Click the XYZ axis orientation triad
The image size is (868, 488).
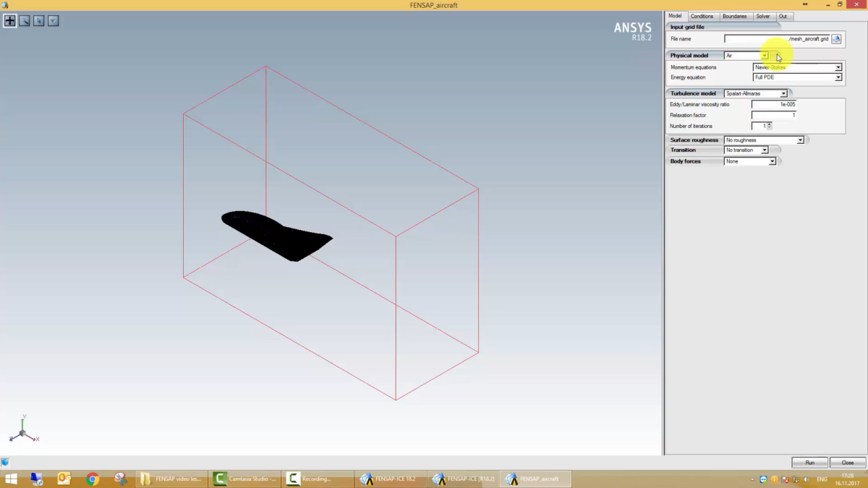[x=23, y=430]
